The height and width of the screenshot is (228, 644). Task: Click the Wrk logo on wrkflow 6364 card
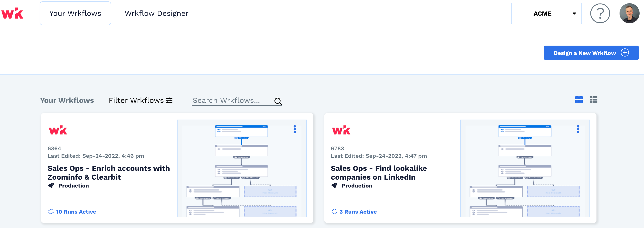(x=58, y=130)
